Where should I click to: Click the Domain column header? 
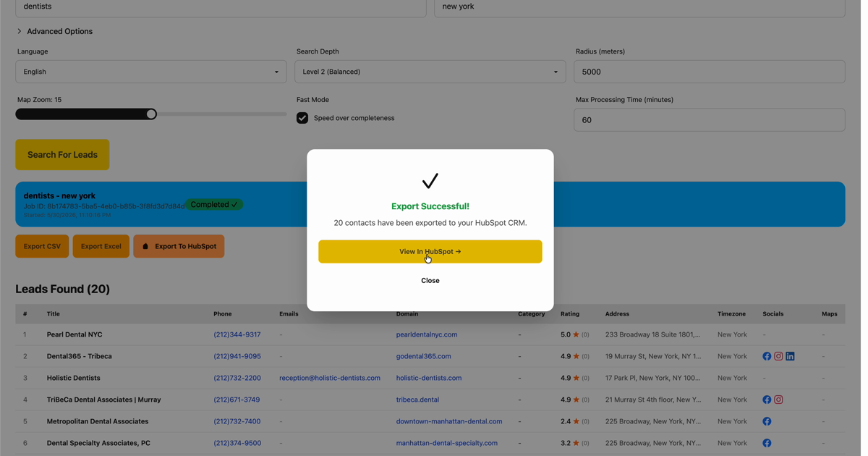click(407, 314)
